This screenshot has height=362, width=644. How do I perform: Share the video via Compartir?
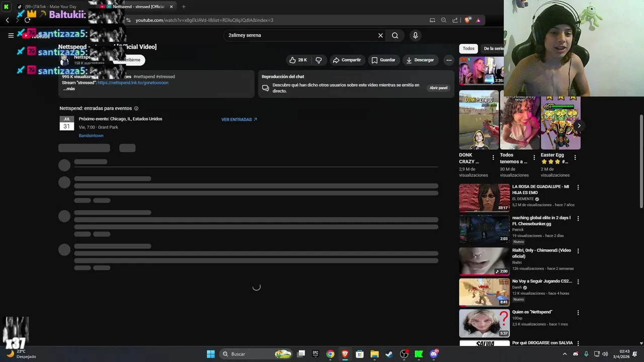click(x=347, y=60)
